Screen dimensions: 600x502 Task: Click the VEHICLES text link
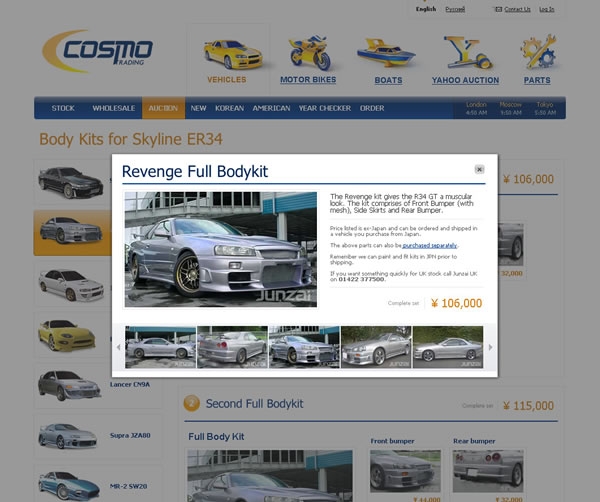pos(227,80)
